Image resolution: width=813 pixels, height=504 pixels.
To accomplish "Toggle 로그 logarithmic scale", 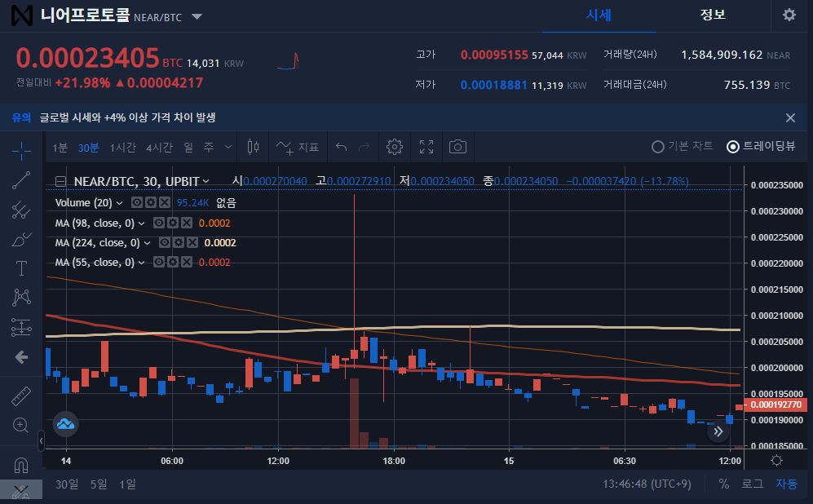I will tap(752, 484).
